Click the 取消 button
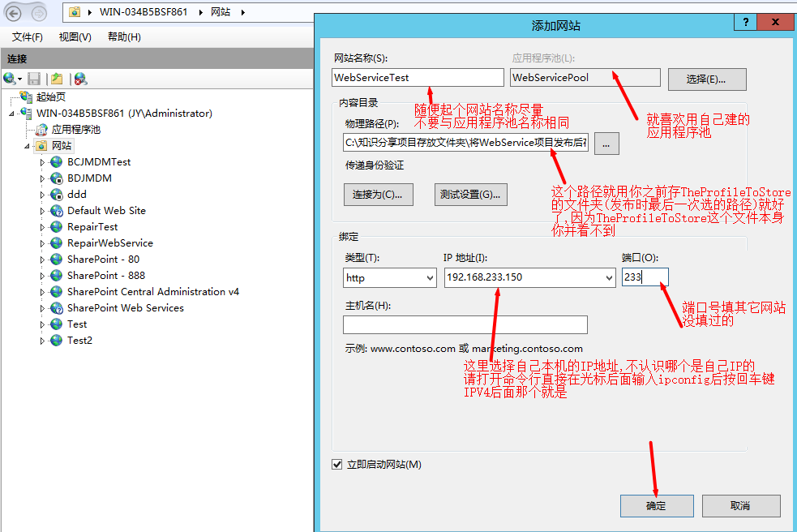 [741, 506]
